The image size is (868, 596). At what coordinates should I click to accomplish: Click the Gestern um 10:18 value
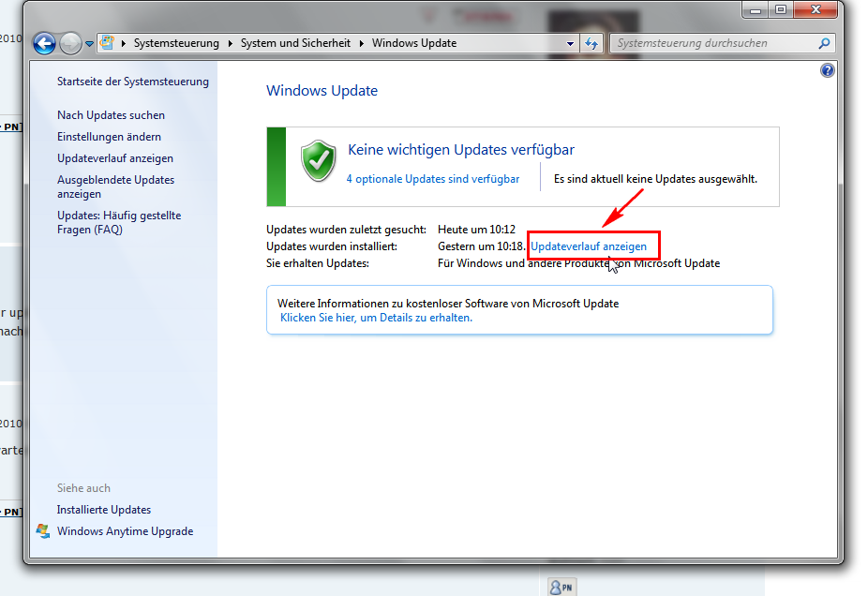(481, 246)
